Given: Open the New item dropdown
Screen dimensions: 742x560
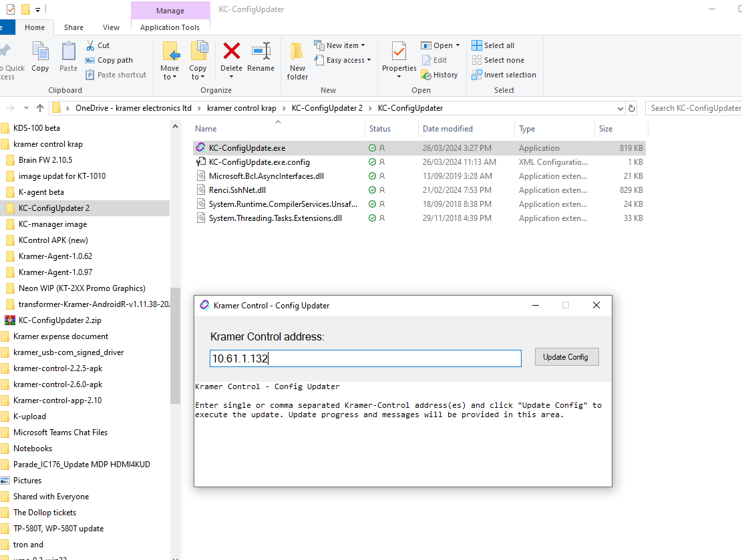Looking at the screenshot, I should pyautogui.click(x=363, y=45).
